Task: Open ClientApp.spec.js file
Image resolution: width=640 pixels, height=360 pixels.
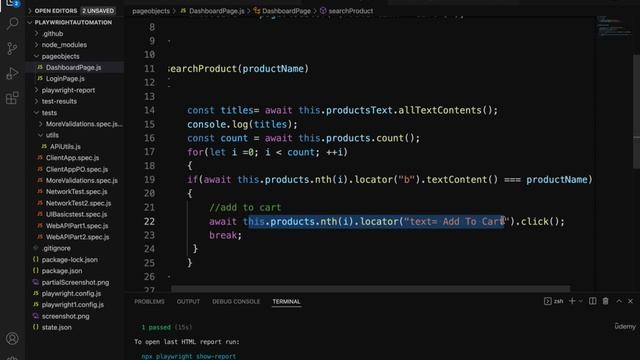Action: pos(72,158)
